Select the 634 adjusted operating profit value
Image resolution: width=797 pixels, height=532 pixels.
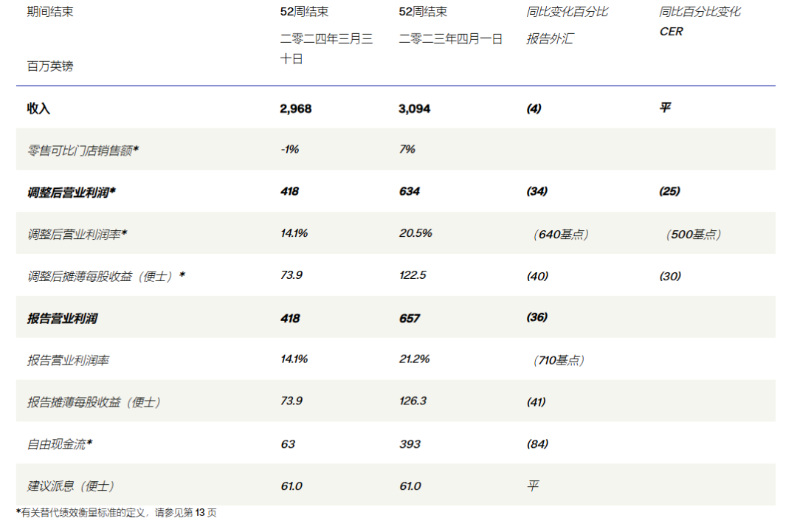pyautogui.click(x=410, y=192)
